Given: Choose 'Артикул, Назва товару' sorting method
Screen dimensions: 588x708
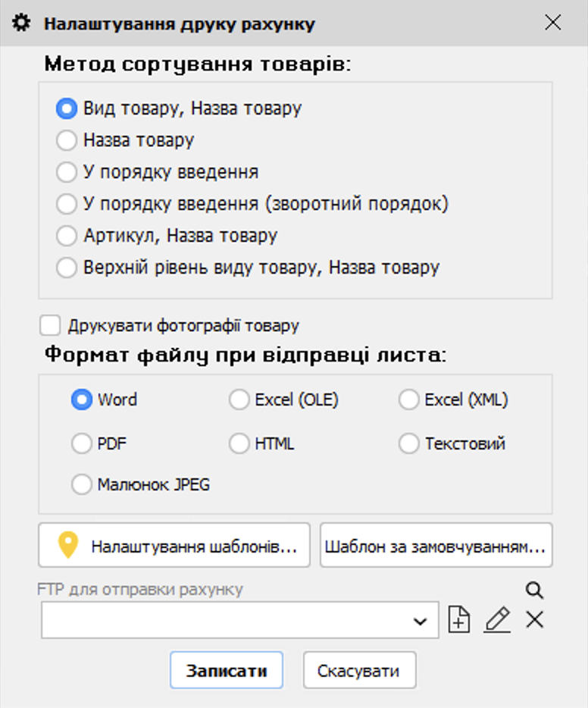Looking at the screenshot, I should pos(67,236).
